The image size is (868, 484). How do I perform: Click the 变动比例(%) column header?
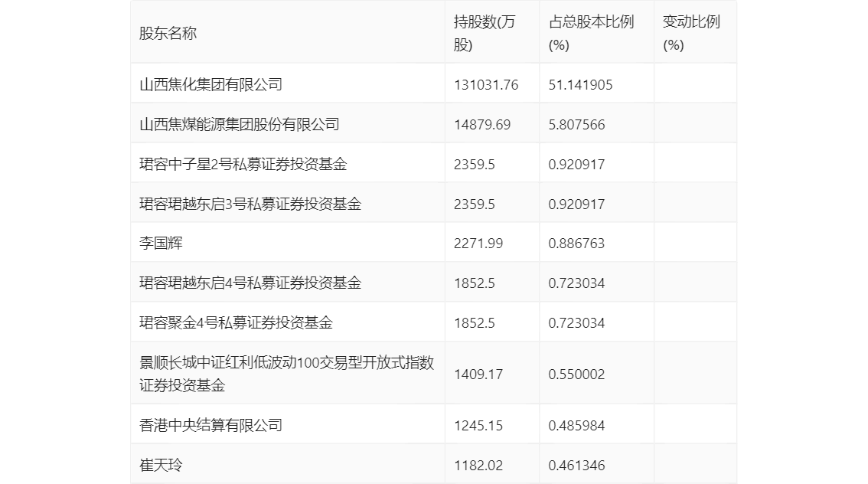[x=691, y=33]
